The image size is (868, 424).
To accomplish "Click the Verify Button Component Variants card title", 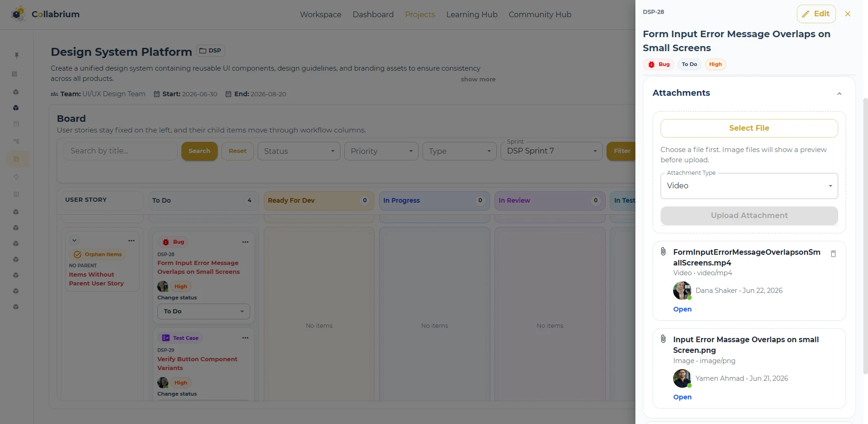I will [197, 364].
